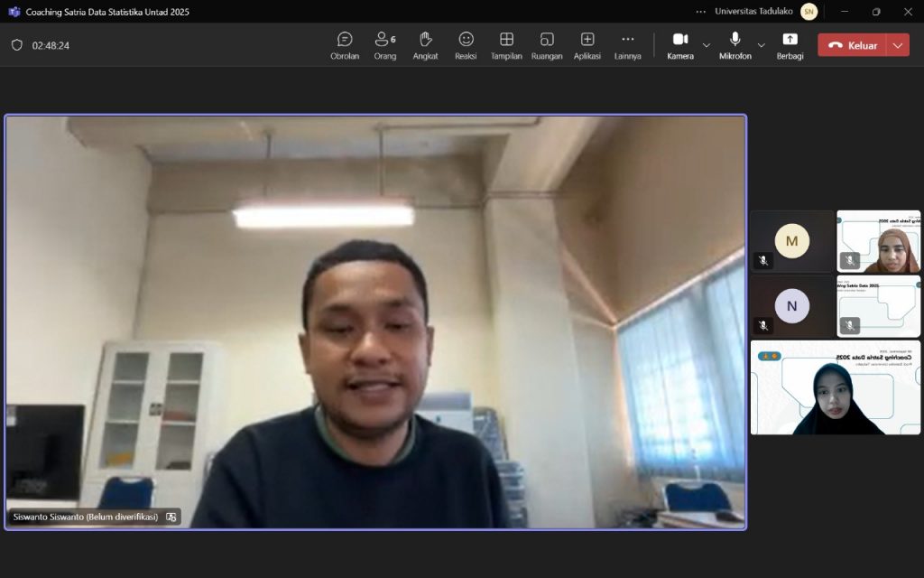Open Ruangan breakout rooms
The image size is (924, 578).
(x=547, y=45)
